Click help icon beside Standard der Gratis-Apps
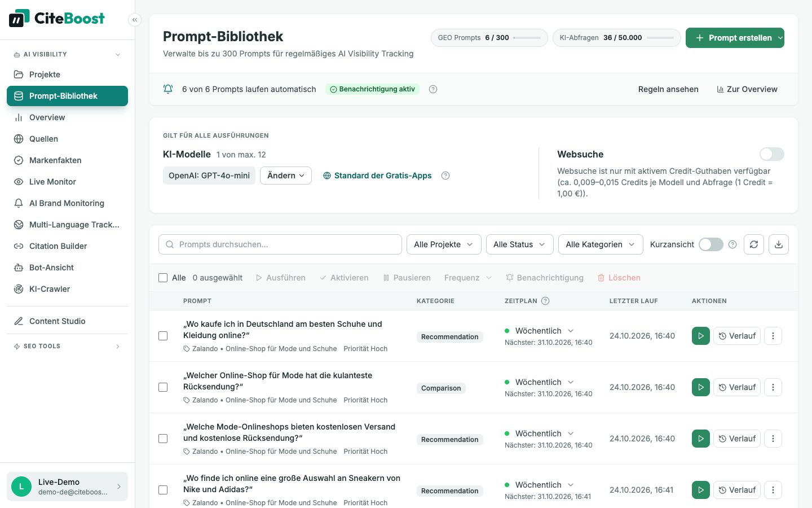The height and width of the screenshot is (508, 812). 445,176
